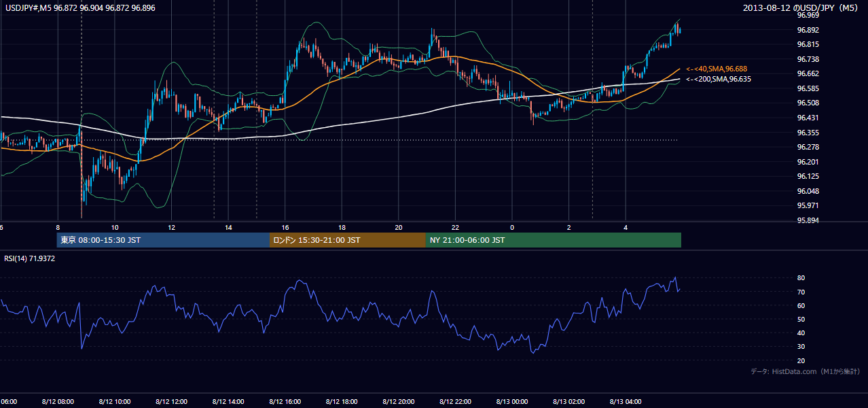Screen dimensions: 868x408
Task: Click the 8/12 14:00 bottom time label
Action: pyautogui.click(x=228, y=402)
